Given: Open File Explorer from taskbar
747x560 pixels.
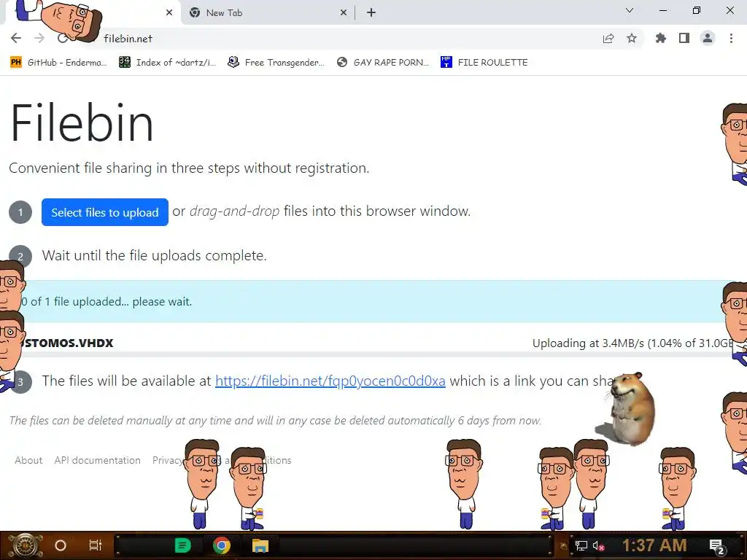Looking at the screenshot, I should tap(260, 545).
